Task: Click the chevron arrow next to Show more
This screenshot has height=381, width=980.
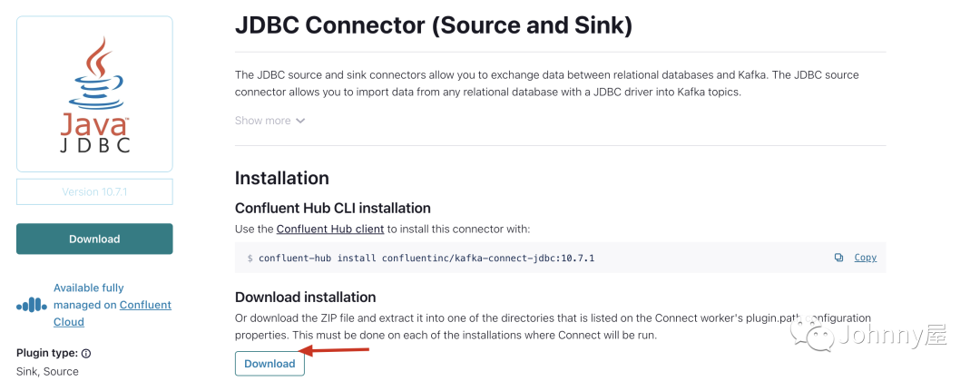Action: (300, 121)
